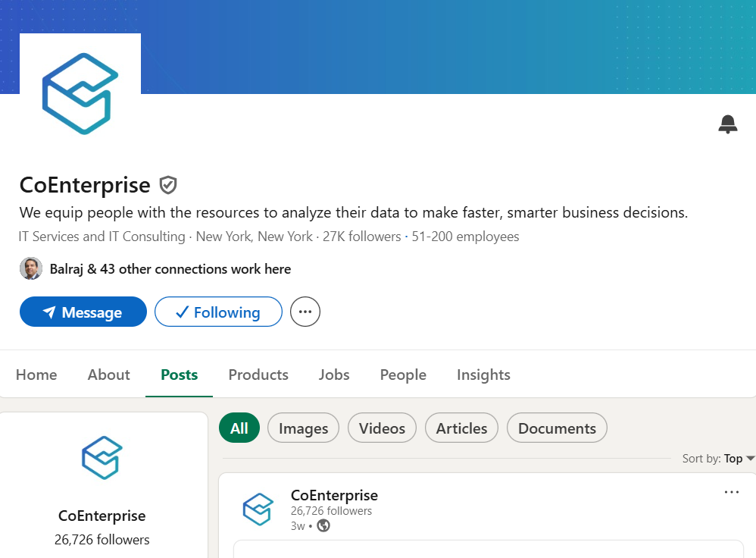Screen dimensions: 756x558
Task: Click the CoEnterprise logo in the left sidebar card
Action: tap(102, 458)
